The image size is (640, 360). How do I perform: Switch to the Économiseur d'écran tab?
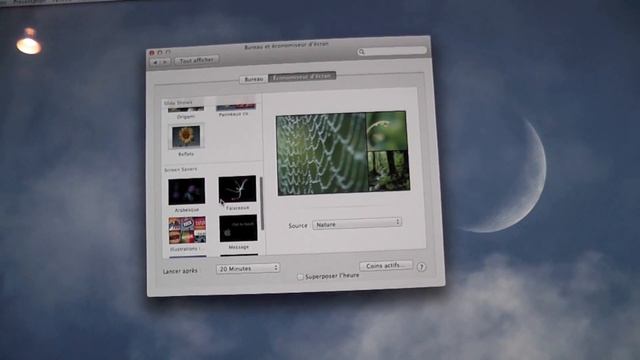coord(302,76)
